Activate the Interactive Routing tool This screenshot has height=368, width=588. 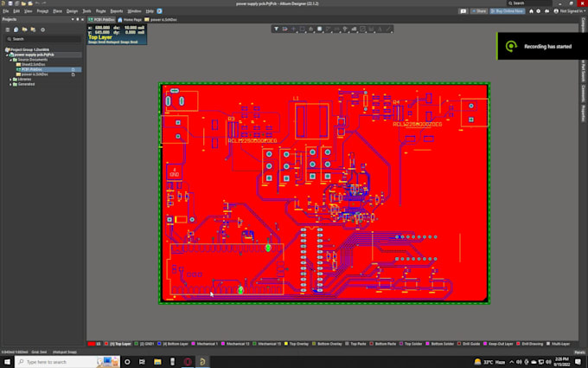tap(328, 29)
